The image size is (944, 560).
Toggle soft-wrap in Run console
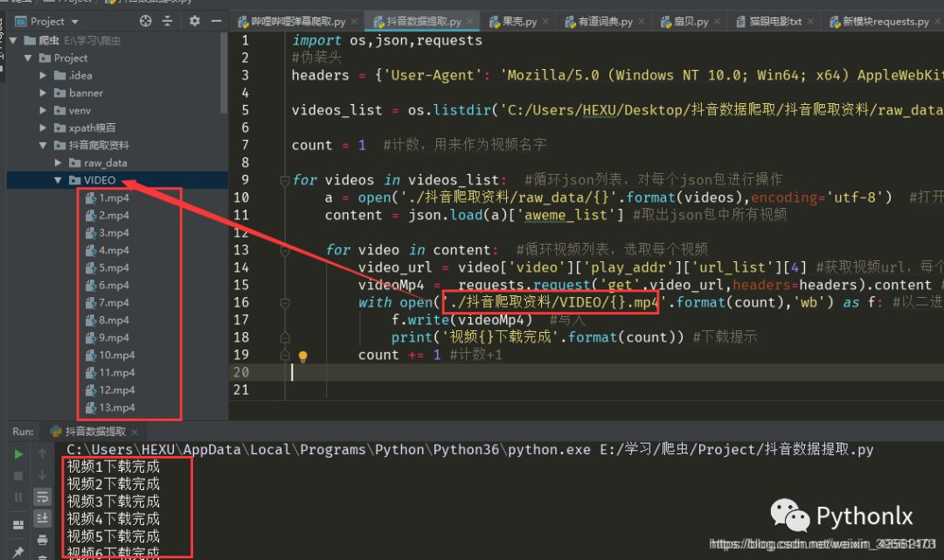pos(42,497)
